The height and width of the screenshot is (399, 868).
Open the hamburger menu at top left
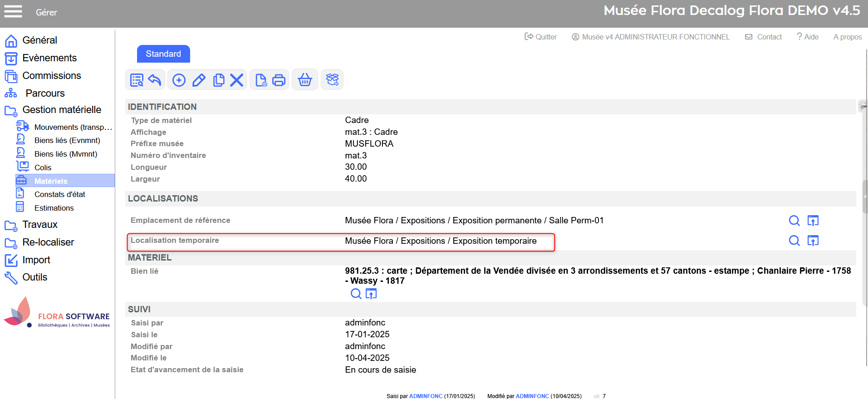tap(13, 11)
